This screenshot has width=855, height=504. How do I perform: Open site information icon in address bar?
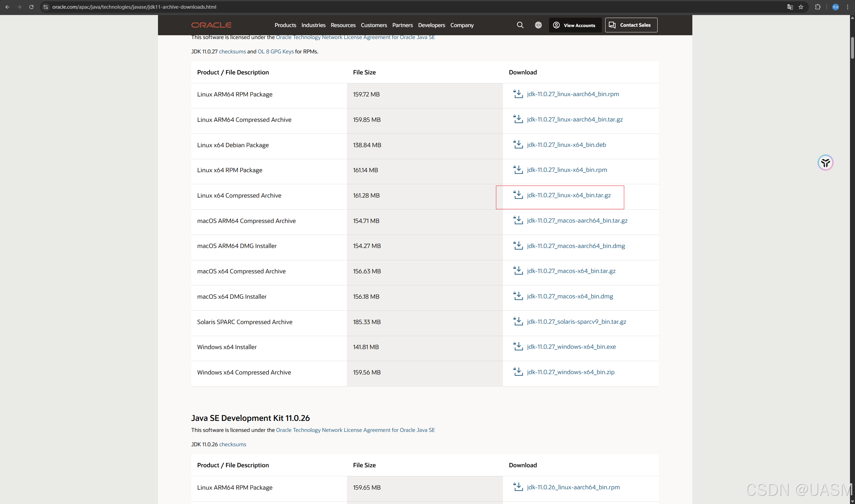coord(46,7)
